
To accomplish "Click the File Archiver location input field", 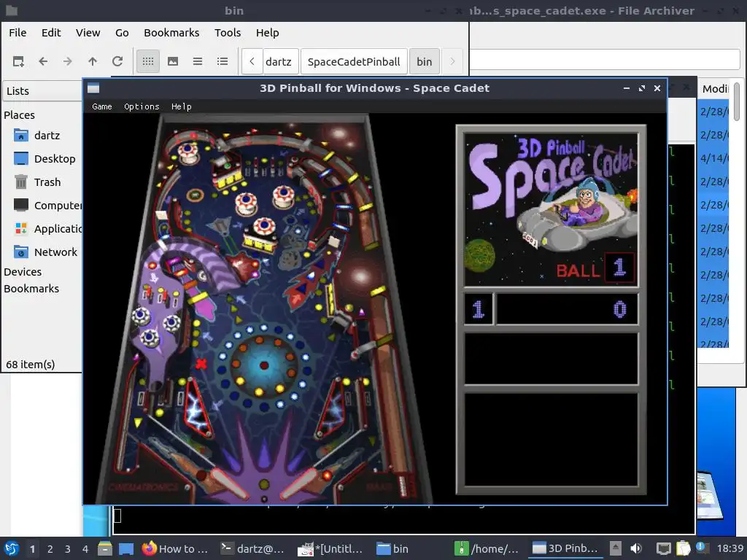I will 605,60.
